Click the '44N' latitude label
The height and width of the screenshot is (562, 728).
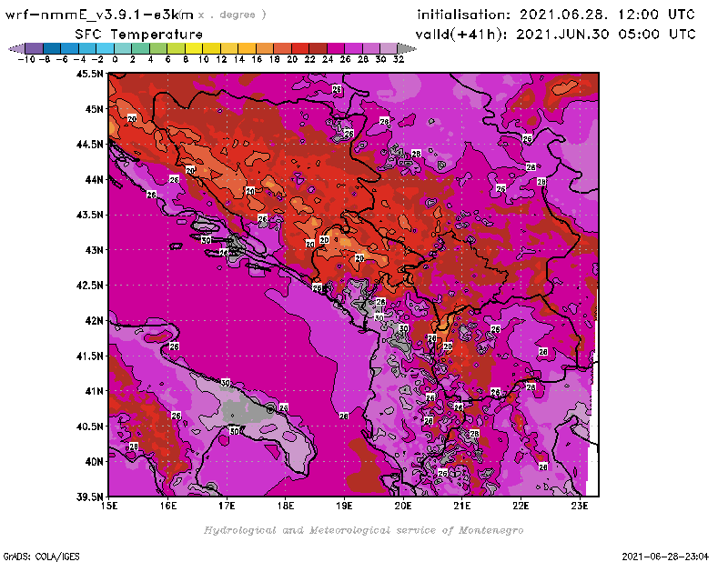tap(94, 179)
